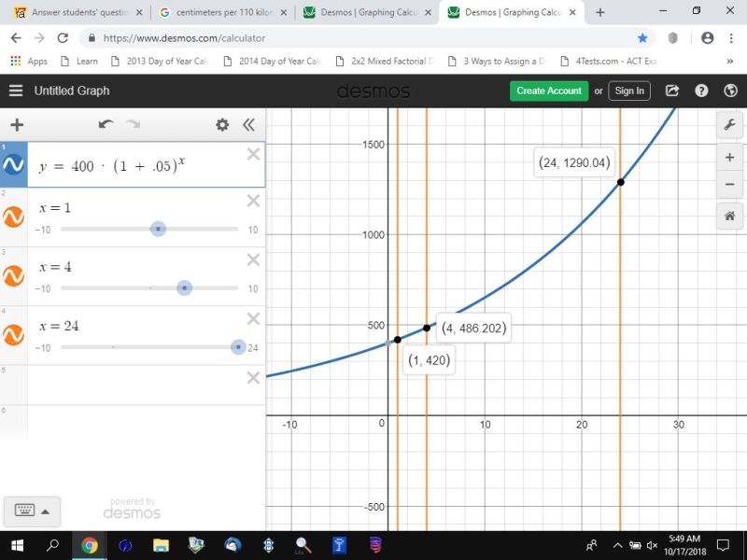Click the Sign In button
The width and height of the screenshot is (747, 560).
628,91
